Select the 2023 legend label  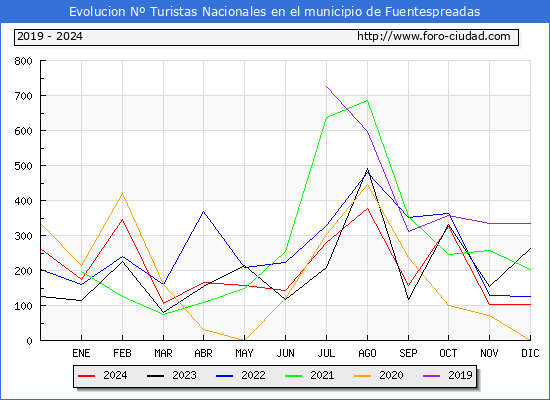(x=184, y=375)
